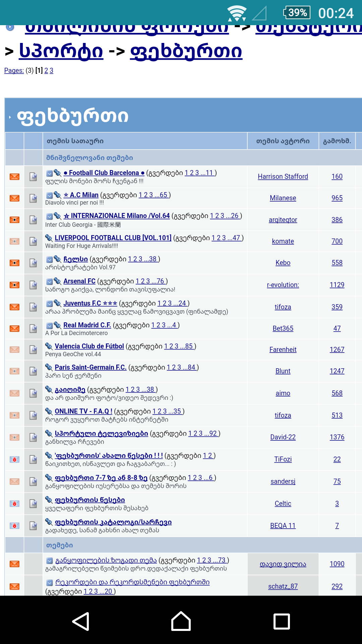Tap the envelope icon in Real Madrid C.F. row
Image resolution: width=362 pixels, height=644 pixels.
(x=14, y=328)
